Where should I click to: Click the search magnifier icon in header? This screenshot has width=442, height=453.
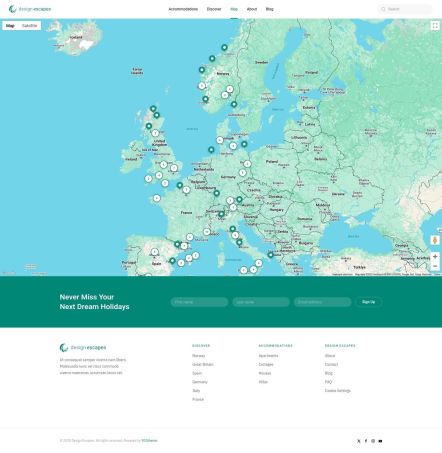[383, 9]
